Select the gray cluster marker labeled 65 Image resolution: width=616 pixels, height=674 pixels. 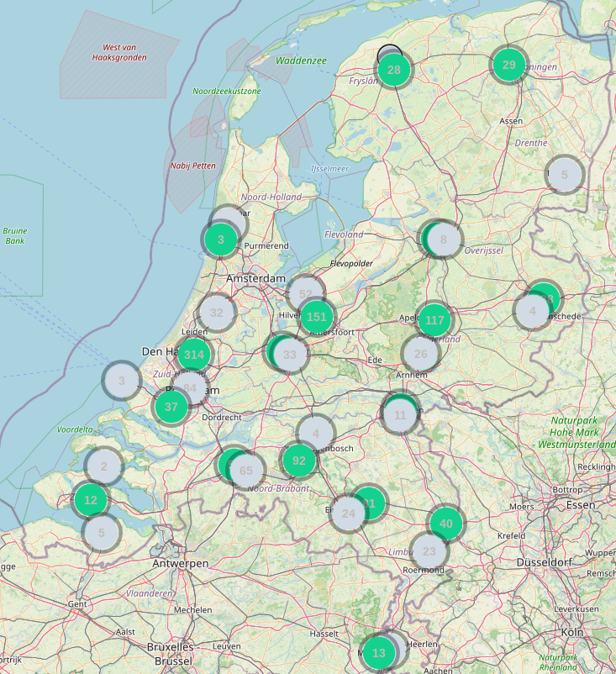(x=246, y=471)
